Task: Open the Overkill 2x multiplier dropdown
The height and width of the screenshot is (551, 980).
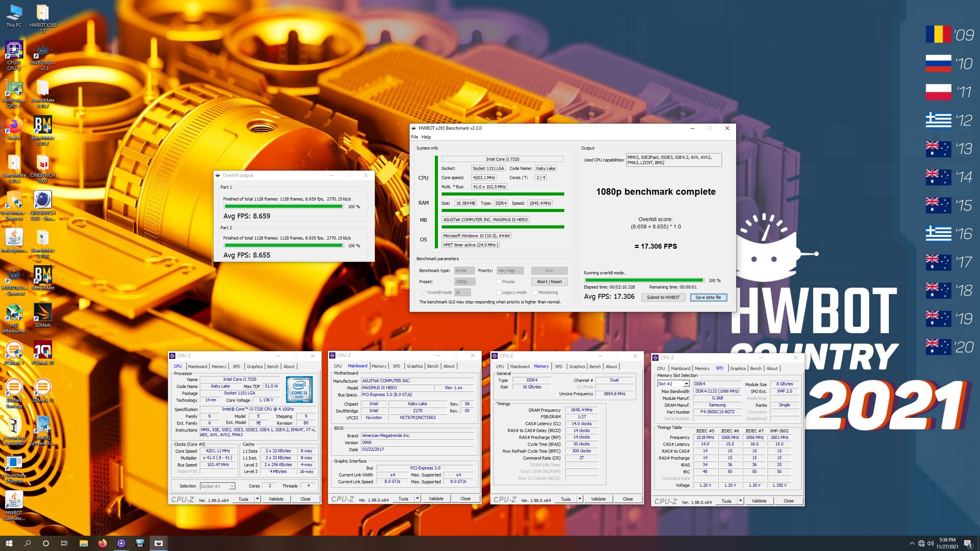Action: 462,292
